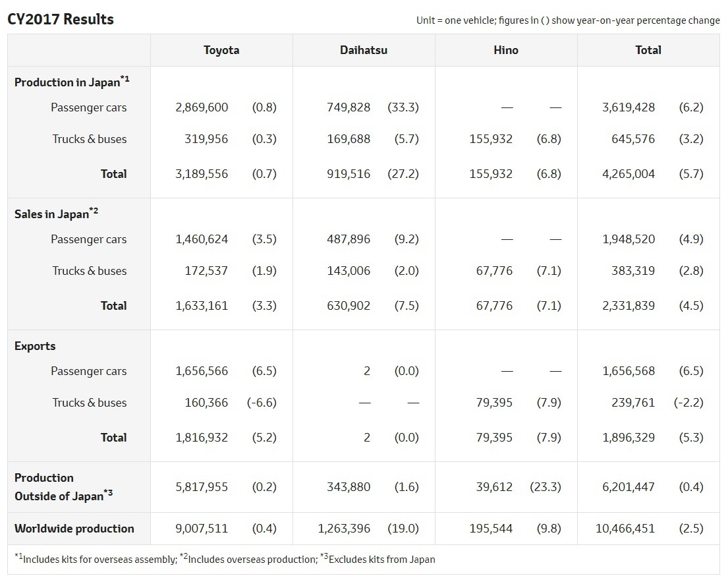This screenshot has width=728, height=580.
Task: Click the Daihatsu column header
Action: pos(364,50)
